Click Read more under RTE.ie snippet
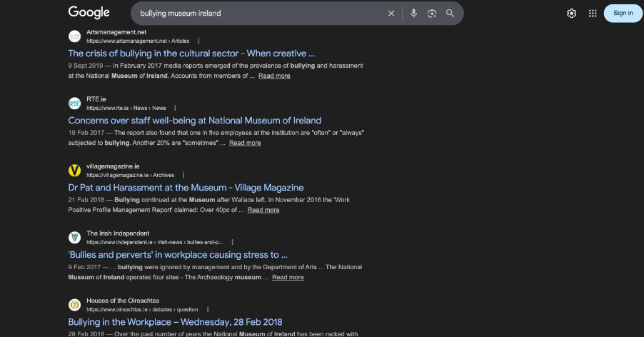 [x=245, y=143]
